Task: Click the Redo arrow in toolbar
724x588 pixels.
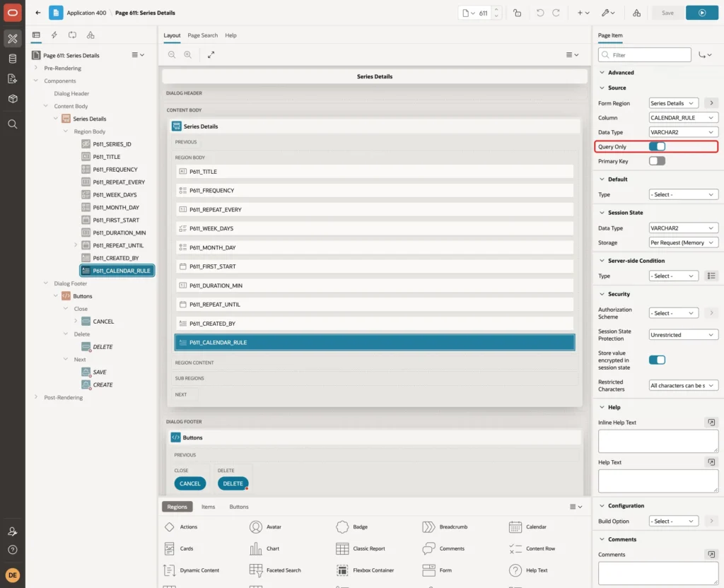Action: click(556, 13)
